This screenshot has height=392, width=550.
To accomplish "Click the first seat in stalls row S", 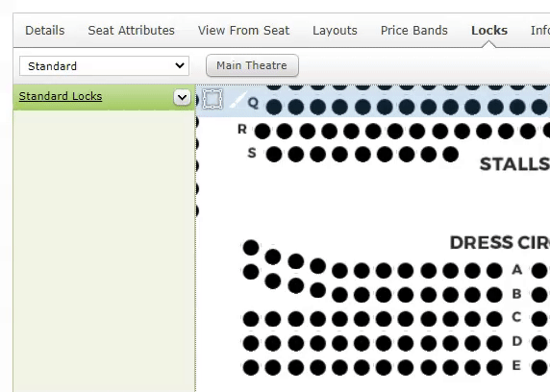I will click(x=274, y=155).
